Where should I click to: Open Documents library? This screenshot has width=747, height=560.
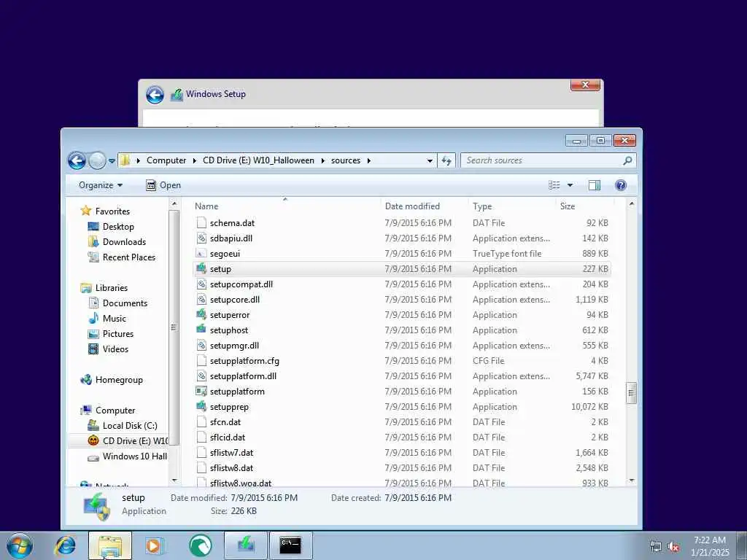pos(125,303)
